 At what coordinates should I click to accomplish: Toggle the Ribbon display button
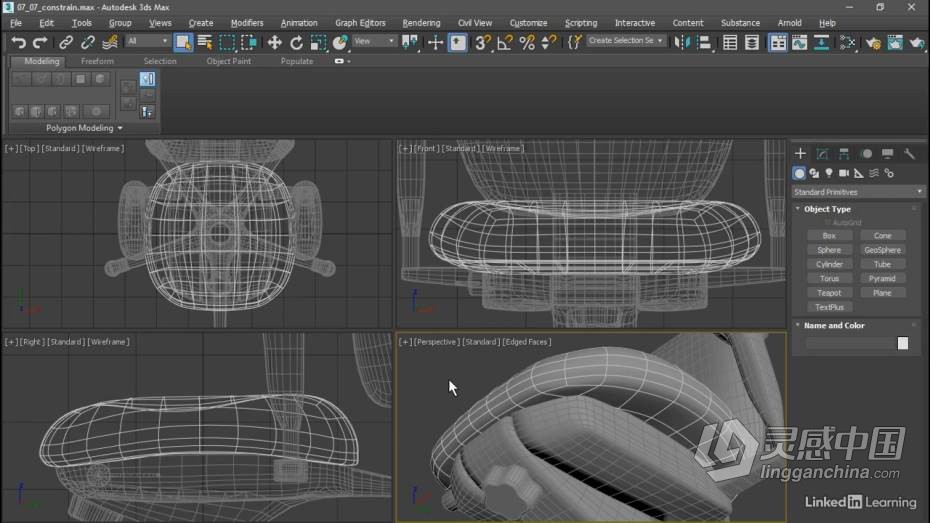778,42
